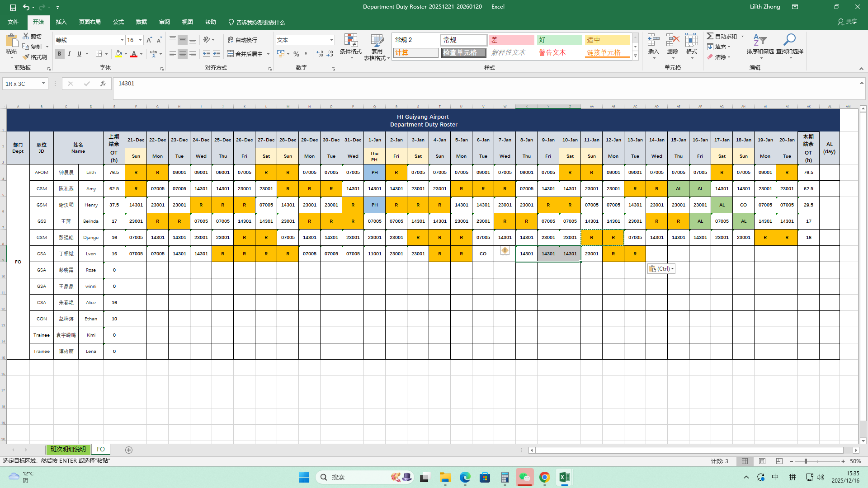This screenshot has width=868, height=488.
Task: Open the 公式 ribbon tab
Action: pyautogui.click(x=118, y=22)
